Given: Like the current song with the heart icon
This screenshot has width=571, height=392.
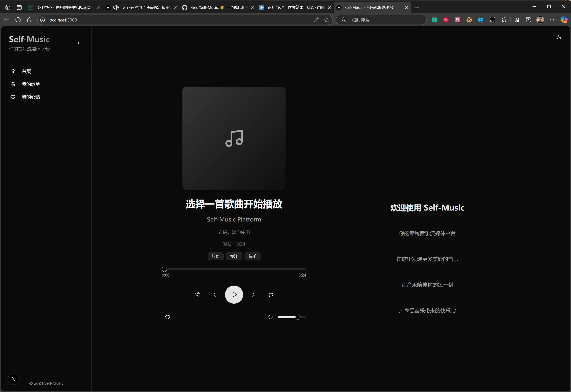Looking at the screenshot, I should point(168,317).
